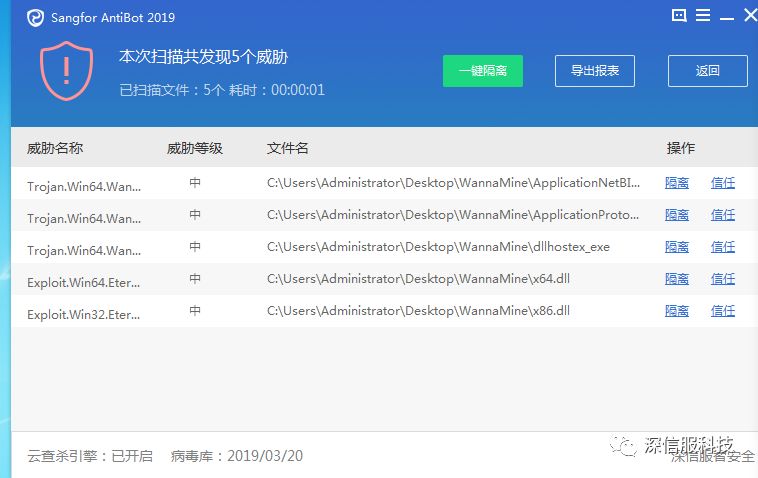Select the 威胁等级 column header
The height and width of the screenshot is (478, 758).
click(x=194, y=148)
